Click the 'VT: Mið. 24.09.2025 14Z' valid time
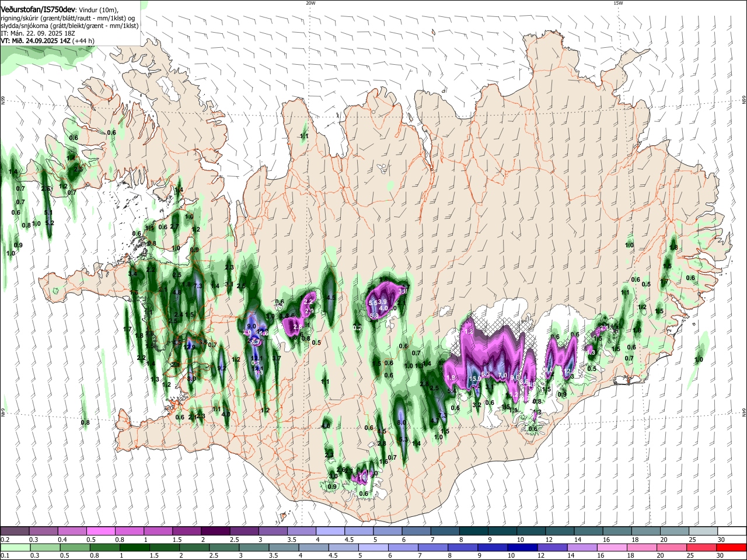This screenshot has height=560, width=747. tap(36, 41)
